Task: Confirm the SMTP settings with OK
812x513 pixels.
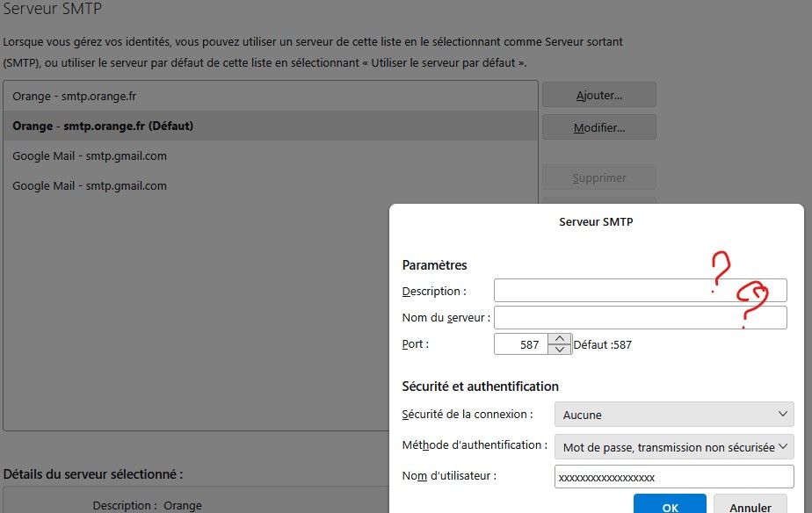Action: pos(669,506)
